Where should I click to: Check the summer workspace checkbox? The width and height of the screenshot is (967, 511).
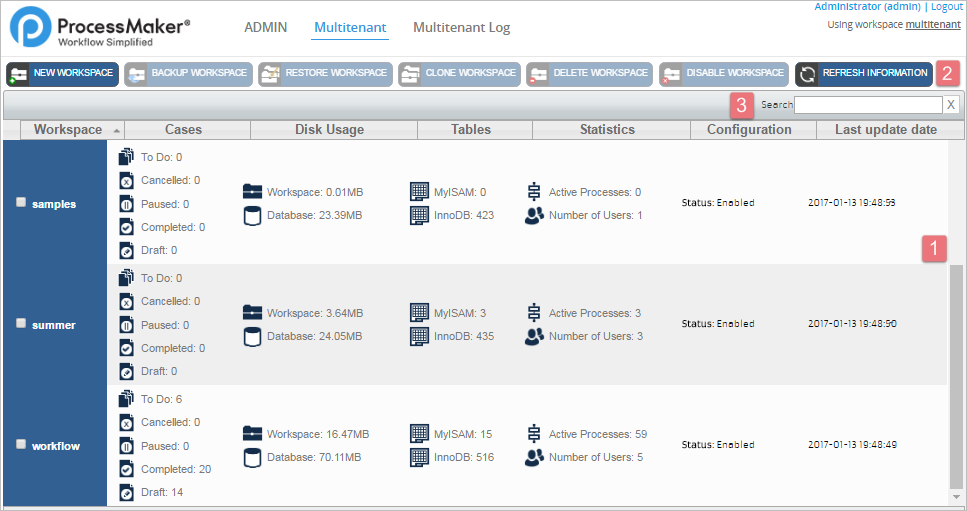(22, 324)
